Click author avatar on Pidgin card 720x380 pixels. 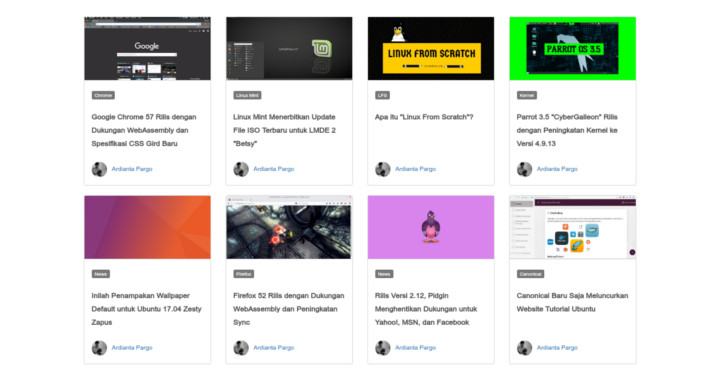point(382,348)
